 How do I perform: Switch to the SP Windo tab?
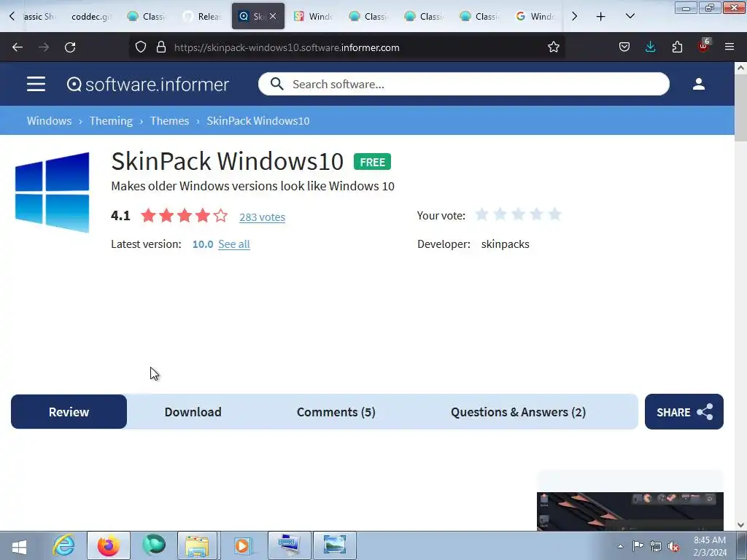click(313, 17)
